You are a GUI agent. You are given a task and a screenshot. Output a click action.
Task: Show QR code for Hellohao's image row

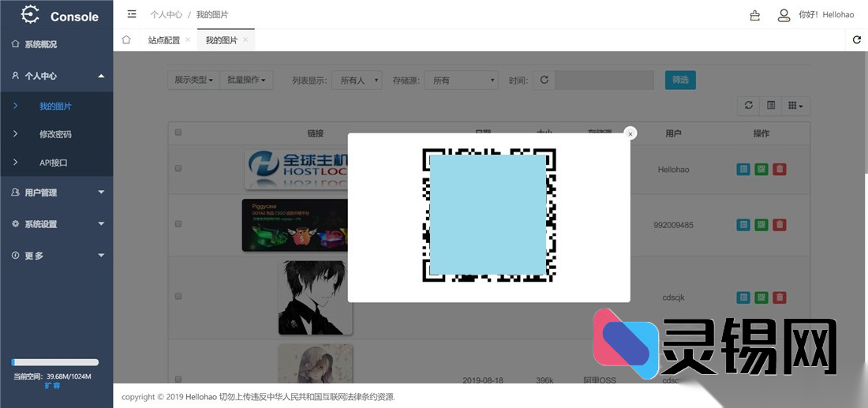coord(761,170)
